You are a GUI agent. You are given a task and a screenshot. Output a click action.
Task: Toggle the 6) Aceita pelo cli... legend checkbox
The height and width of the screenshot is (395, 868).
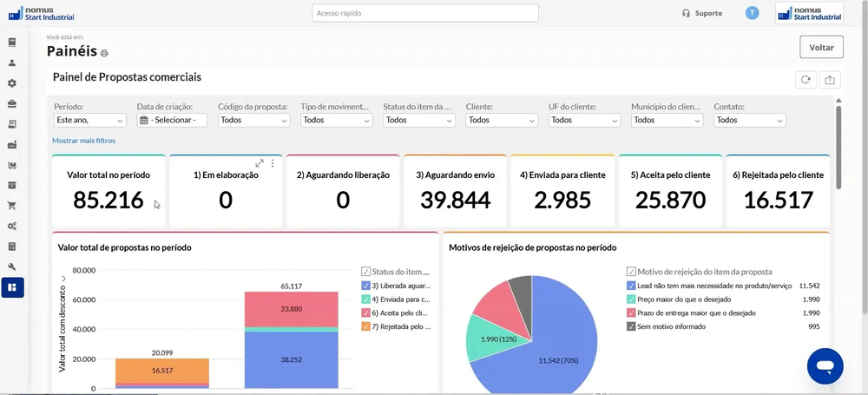tap(365, 313)
